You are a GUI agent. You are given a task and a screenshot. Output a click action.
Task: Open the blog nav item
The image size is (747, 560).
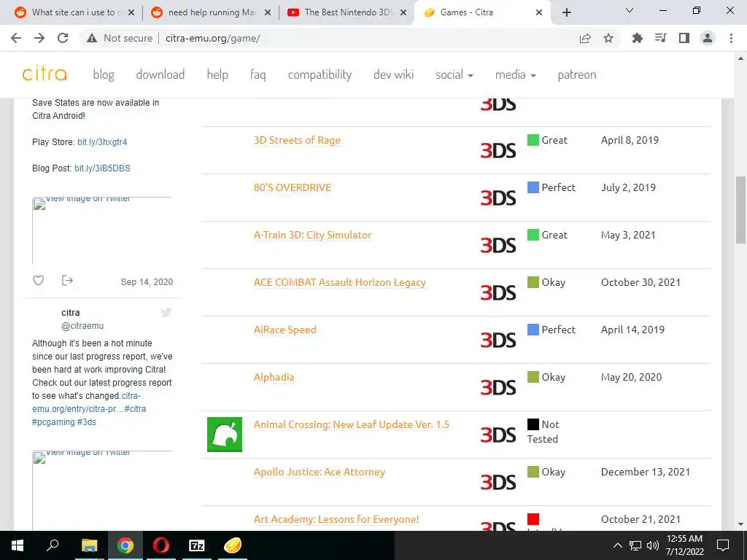click(104, 75)
